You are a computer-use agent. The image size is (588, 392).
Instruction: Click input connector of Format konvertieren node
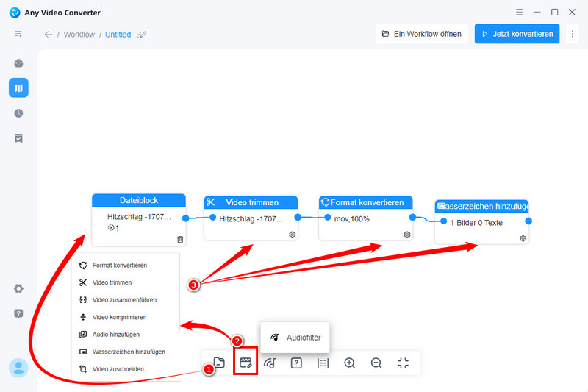point(327,217)
